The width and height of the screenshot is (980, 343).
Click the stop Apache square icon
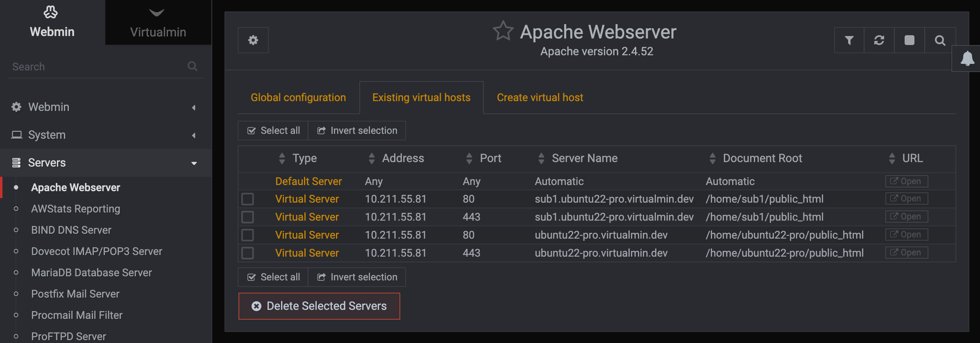coord(910,40)
